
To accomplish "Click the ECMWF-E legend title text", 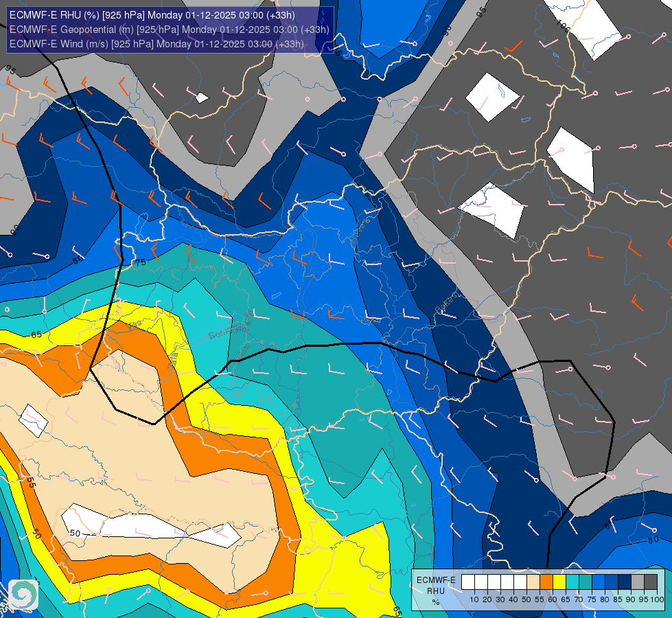I will (x=436, y=580).
